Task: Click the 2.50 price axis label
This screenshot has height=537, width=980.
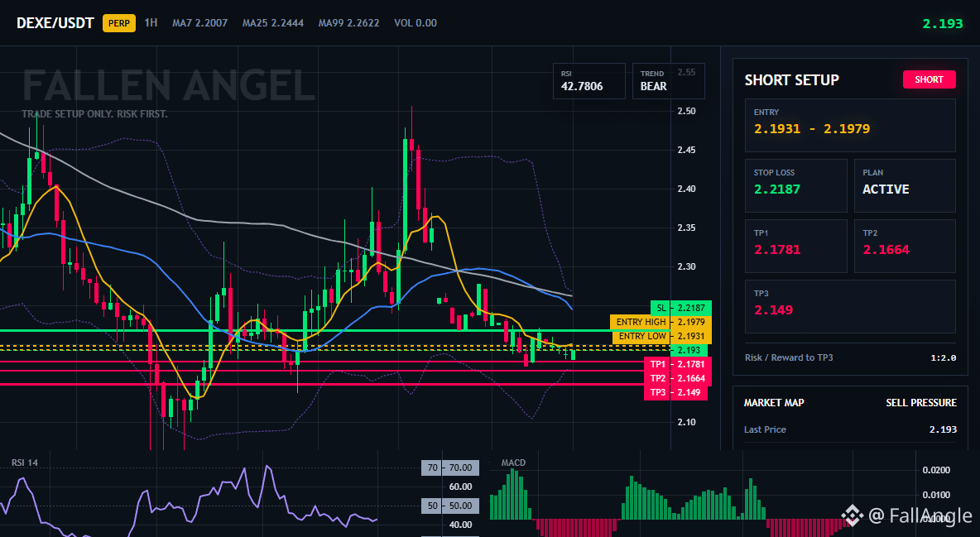Action: pos(686,111)
